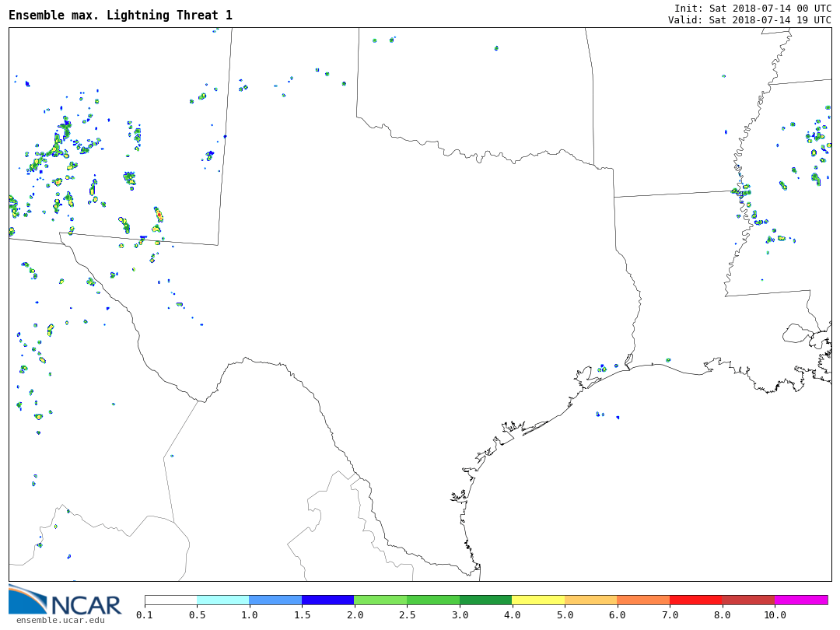The height and width of the screenshot is (630, 840).
Task: Click the 6.0 colorbar label
Action: tap(617, 614)
